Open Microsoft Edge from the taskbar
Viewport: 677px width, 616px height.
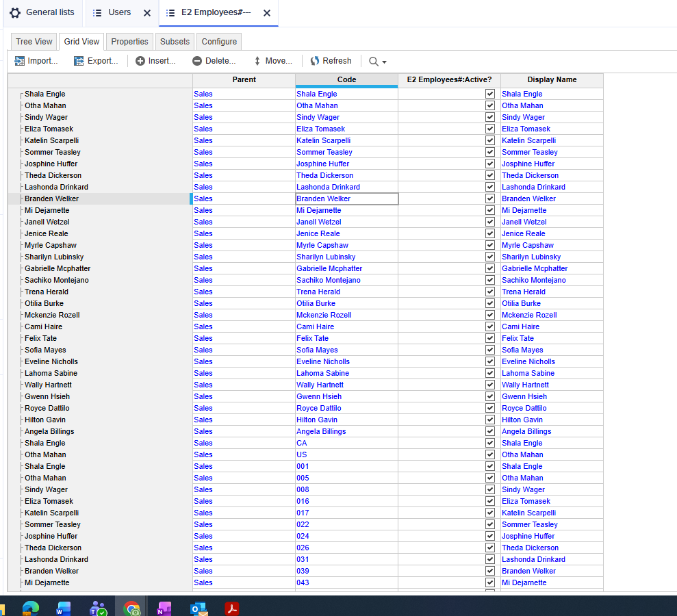(x=31, y=608)
